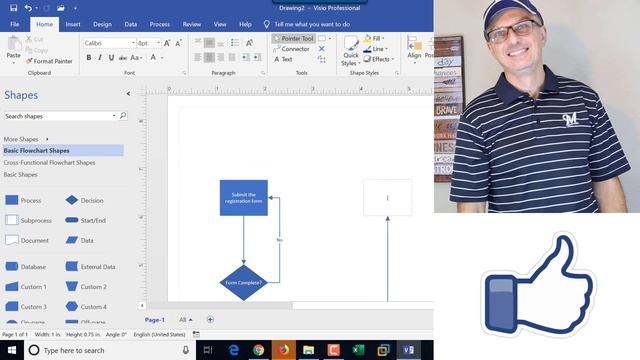The height and width of the screenshot is (360, 640).
Task: Select Cross-Functional Flowchart Shapes stencil
Action: pyautogui.click(x=49, y=162)
